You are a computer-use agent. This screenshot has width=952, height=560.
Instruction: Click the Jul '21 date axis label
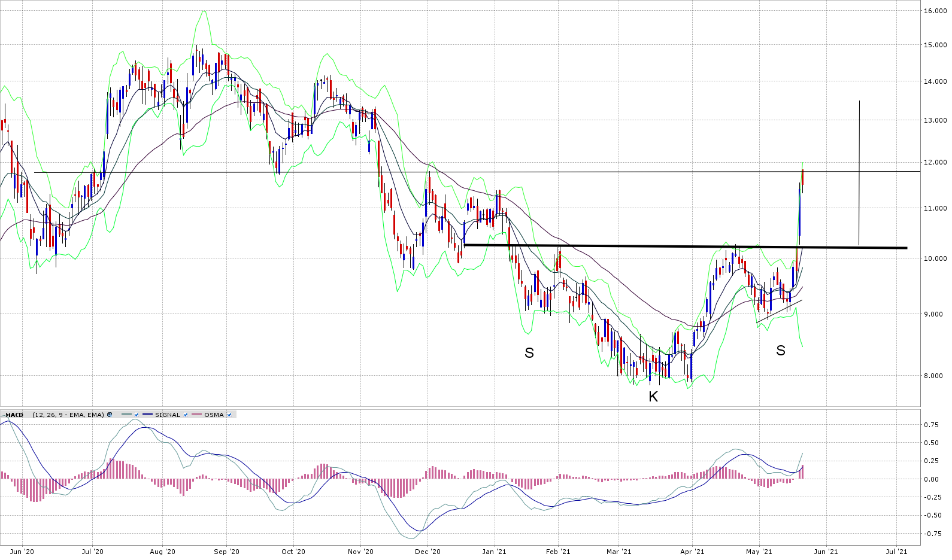[896, 552]
